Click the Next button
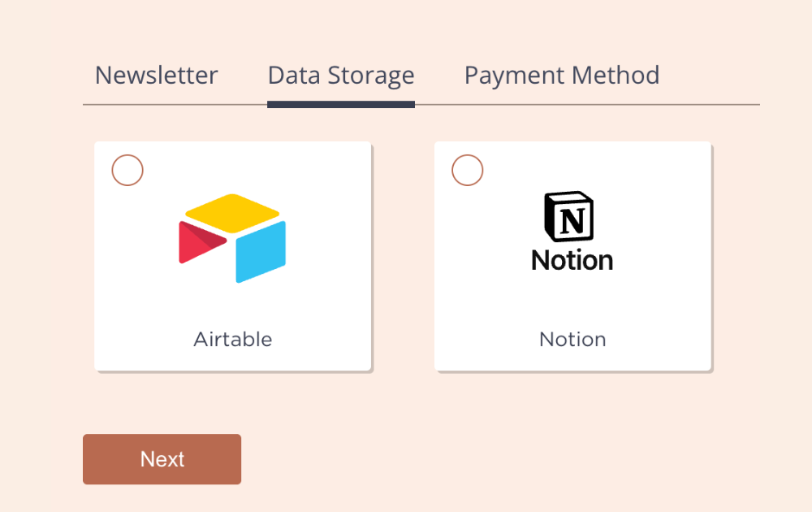Image resolution: width=812 pixels, height=512 pixels. tap(162, 459)
